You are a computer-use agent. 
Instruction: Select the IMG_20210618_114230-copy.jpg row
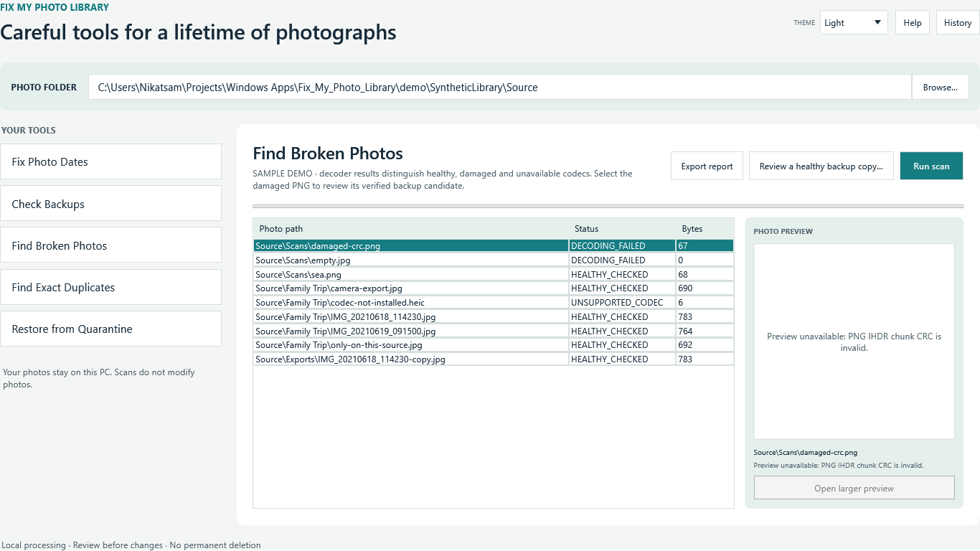point(494,359)
